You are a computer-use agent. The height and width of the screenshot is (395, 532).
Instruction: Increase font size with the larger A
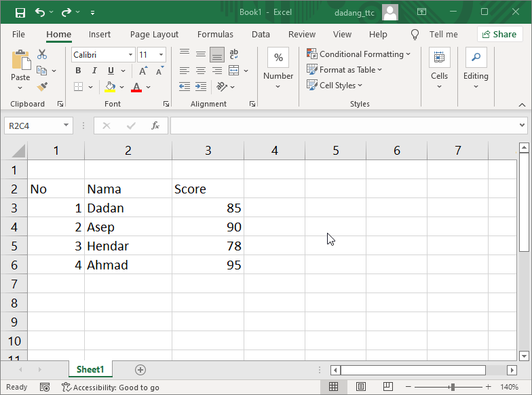tap(143, 71)
